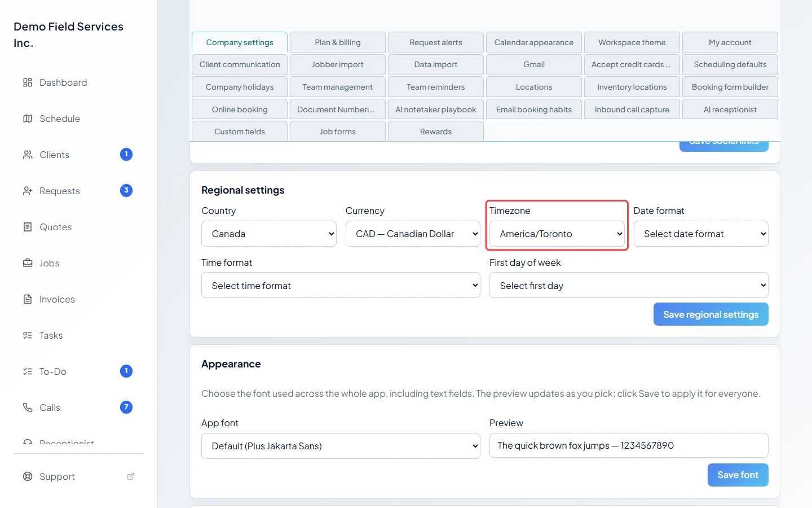
Task: Click the Clients badge showing 1
Action: [126, 154]
